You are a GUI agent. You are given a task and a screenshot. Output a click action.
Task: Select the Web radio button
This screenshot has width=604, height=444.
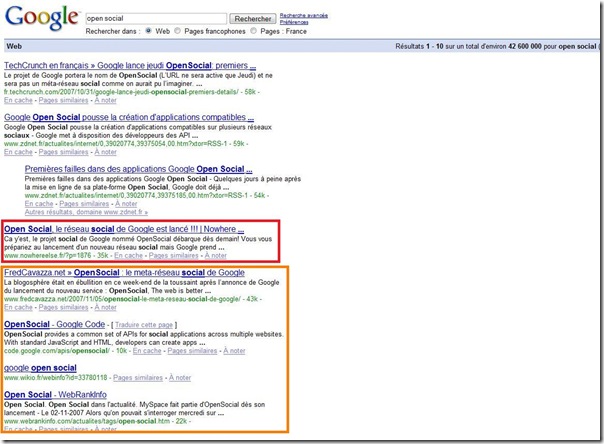pyautogui.click(x=148, y=31)
